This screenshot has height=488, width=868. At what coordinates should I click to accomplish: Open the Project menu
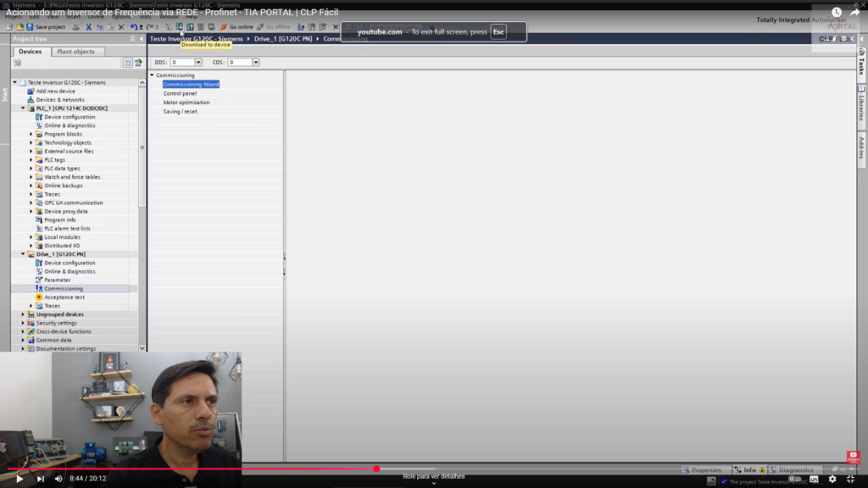tap(14, 17)
